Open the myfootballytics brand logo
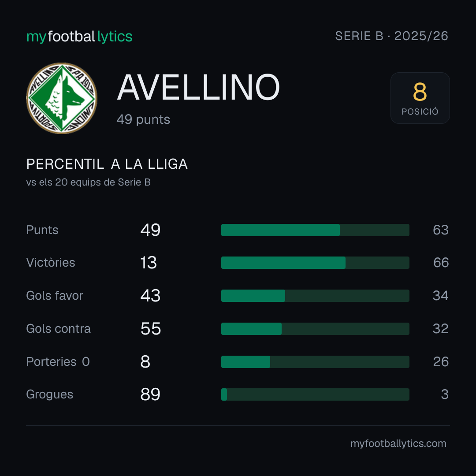The height and width of the screenshot is (476, 476). (x=79, y=37)
